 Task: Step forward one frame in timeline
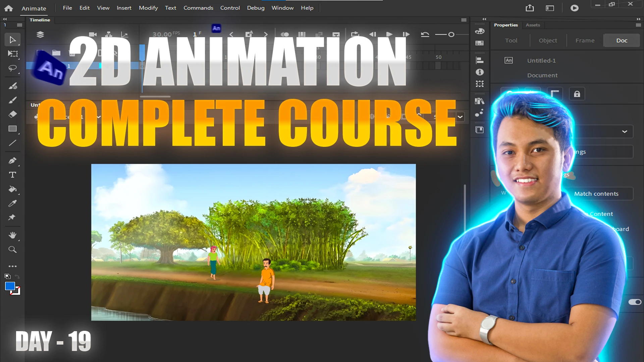coord(406,34)
